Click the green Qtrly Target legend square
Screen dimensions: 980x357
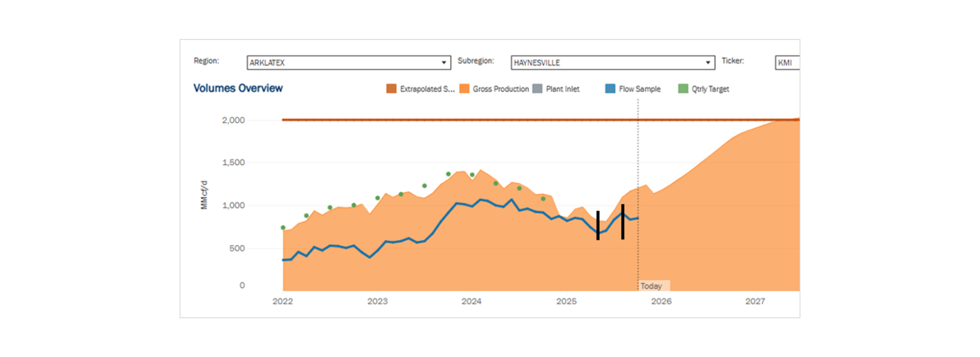pyautogui.click(x=683, y=89)
